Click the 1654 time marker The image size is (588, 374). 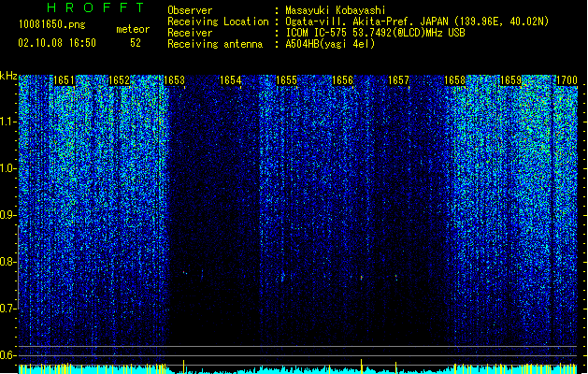click(230, 80)
